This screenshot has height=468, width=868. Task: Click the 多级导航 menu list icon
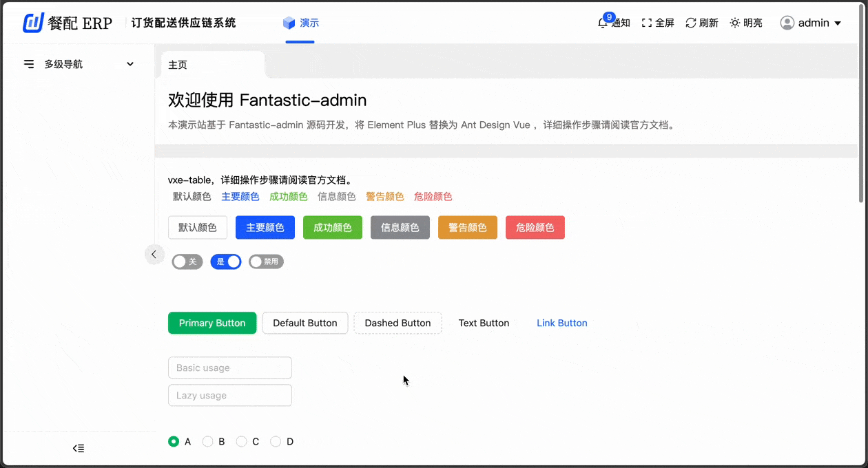pyautogui.click(x=29, y=64)
